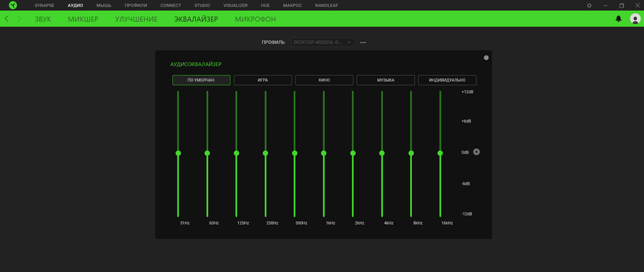Screen dimensions: 644x272
Task: Select the ИГРА equalizer preset
Action: tap(263, 80)
